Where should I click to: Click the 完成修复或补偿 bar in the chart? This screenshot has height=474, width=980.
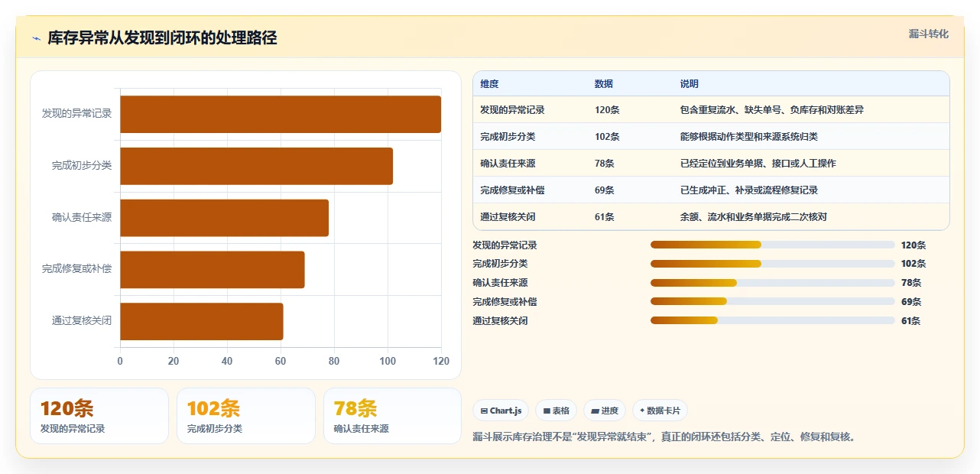coord(213,270)
